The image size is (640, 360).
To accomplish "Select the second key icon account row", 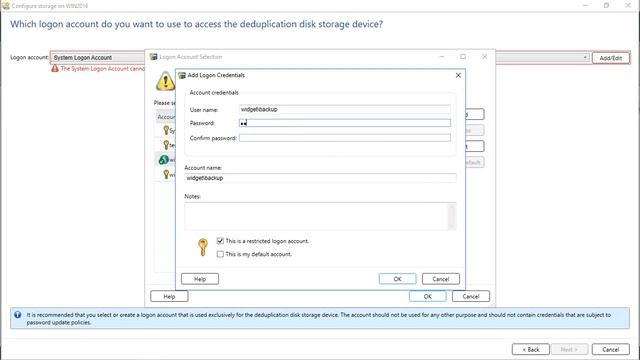I will coord(166,145).
